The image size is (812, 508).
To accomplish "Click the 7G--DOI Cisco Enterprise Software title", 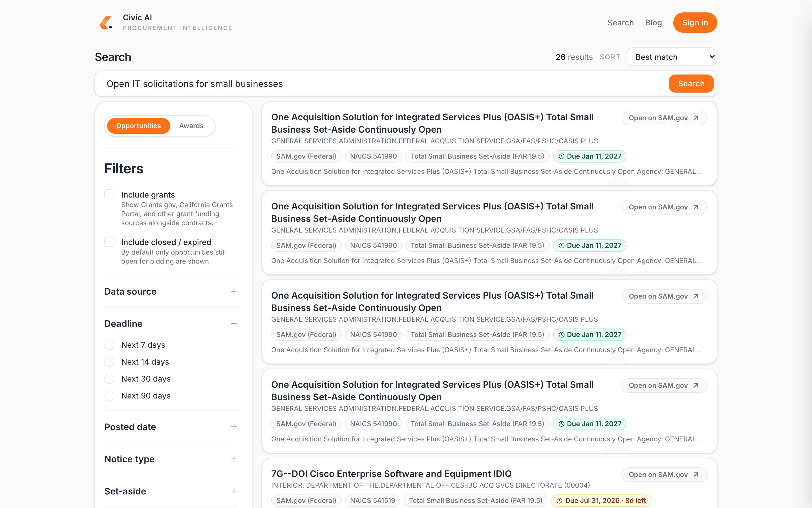I will [391, 474].
